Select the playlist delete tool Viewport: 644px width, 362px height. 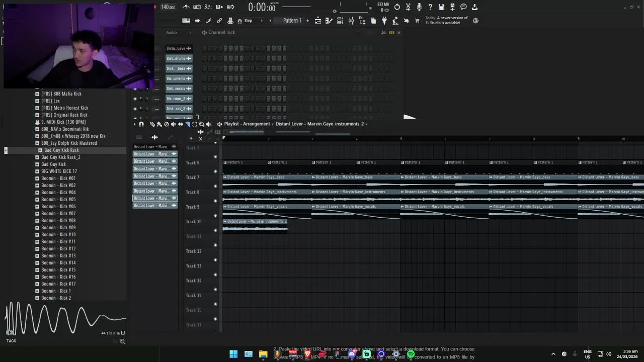pos(167,124)
